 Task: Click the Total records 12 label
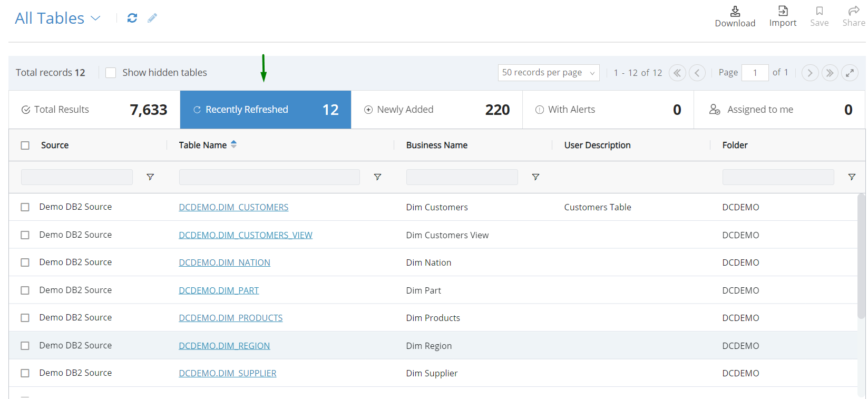pos(51,73)
